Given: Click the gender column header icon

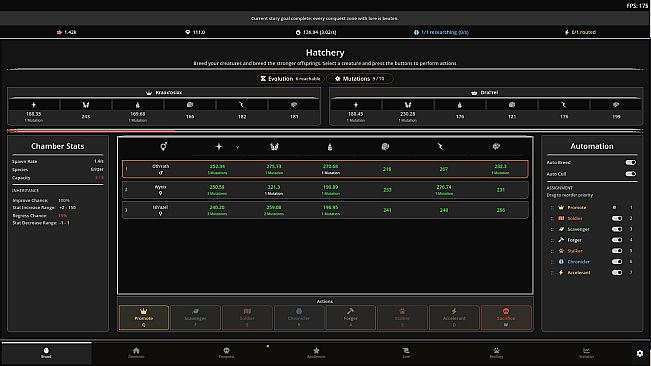Looking at the screenshot, I should (164, 146).
